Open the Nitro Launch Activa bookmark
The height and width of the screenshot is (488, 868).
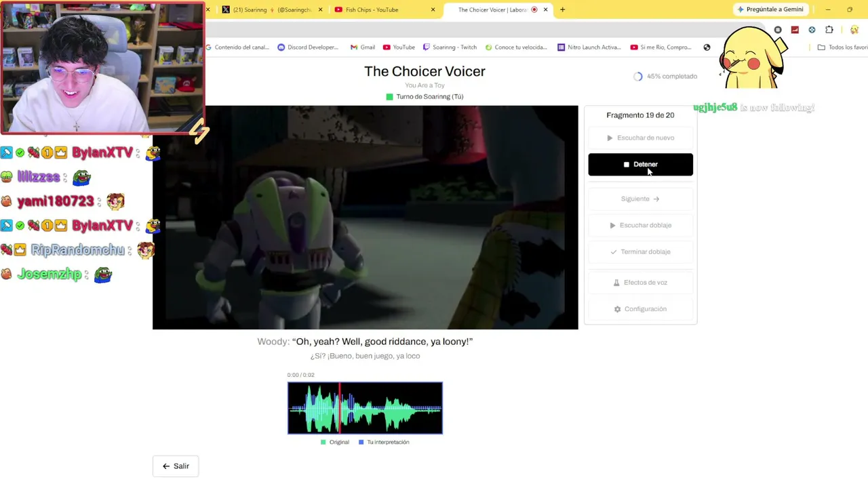589,47
